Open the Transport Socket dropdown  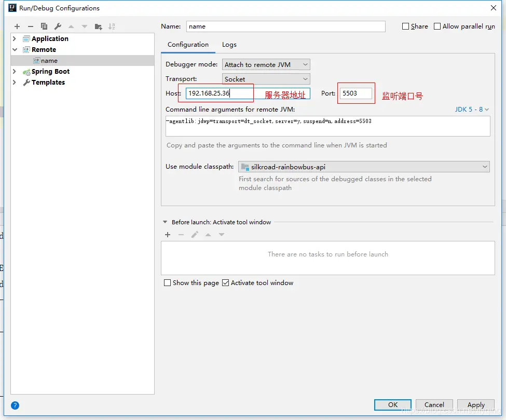(x=266, y=79)
